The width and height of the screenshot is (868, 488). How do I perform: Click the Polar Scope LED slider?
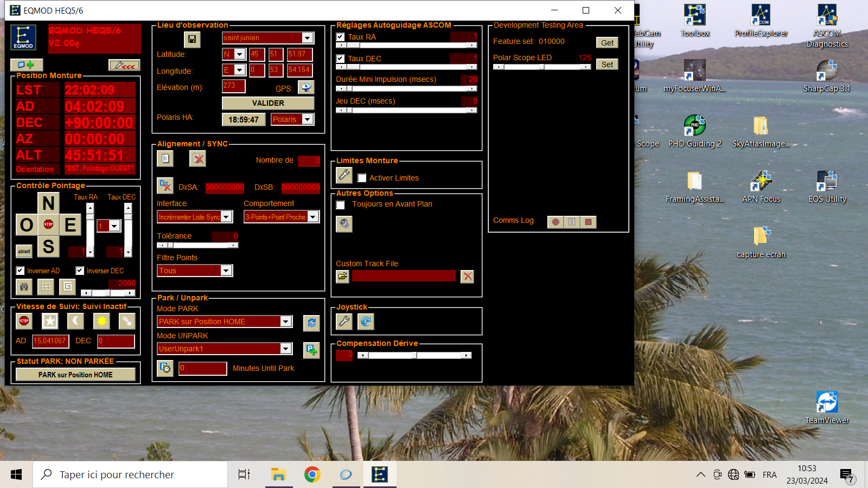click(x=542, y=67)
